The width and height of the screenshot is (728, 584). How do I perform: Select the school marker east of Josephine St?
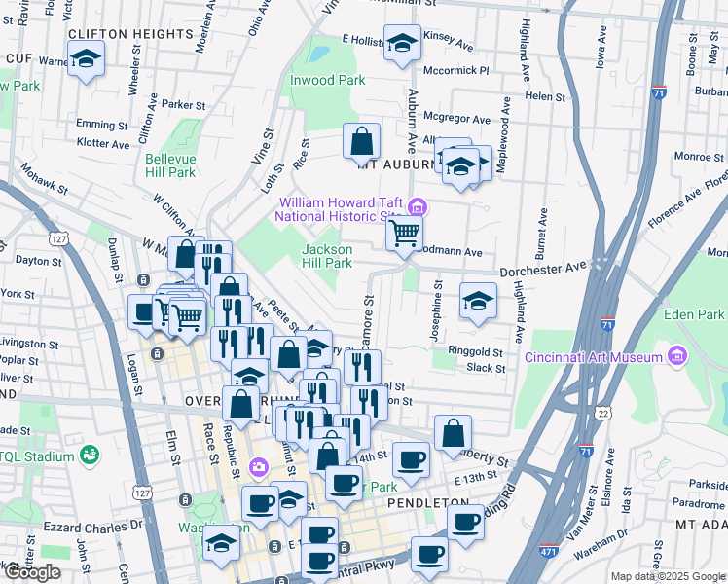pos(478,305)
